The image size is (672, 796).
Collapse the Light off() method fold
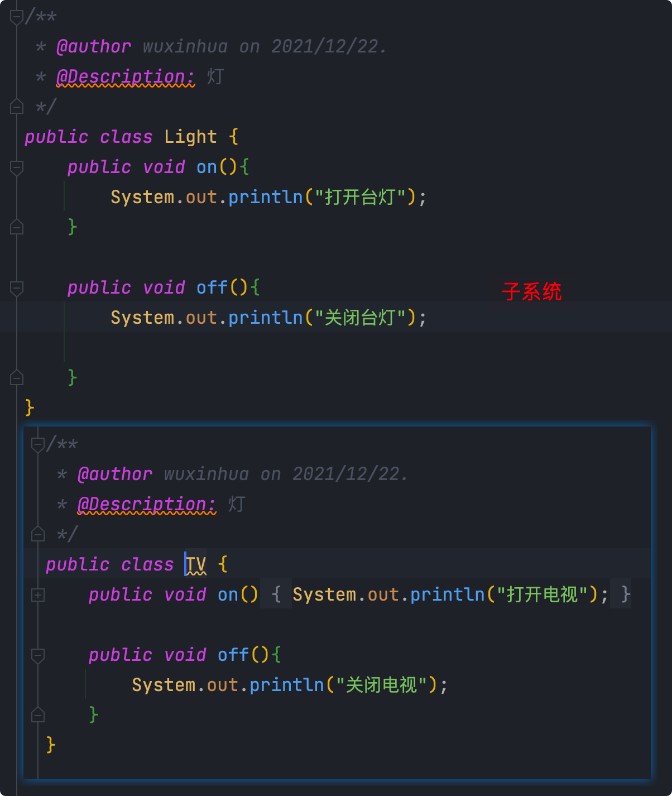click(x=17, y=287)
